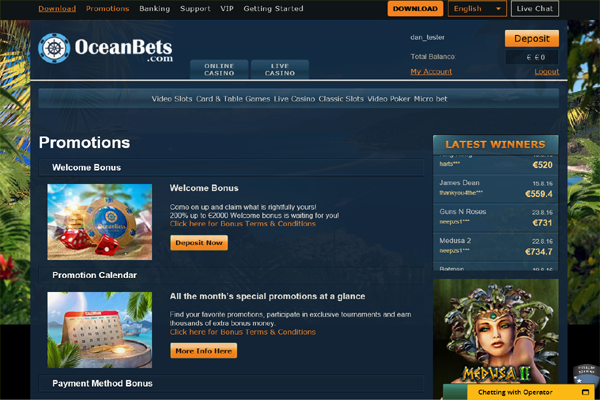600x400 pixels.
Task: Click the orange DOWNLOAD button
Action: click(415, 8)
